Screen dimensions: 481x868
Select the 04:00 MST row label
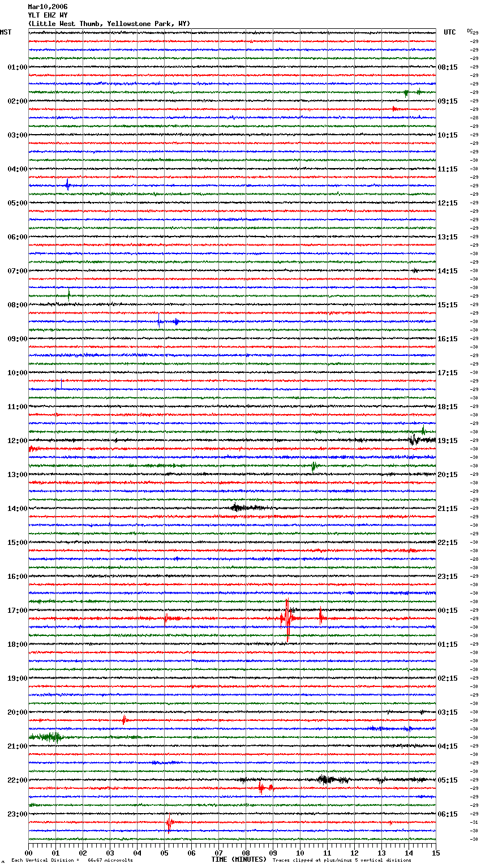coord(18,169)
